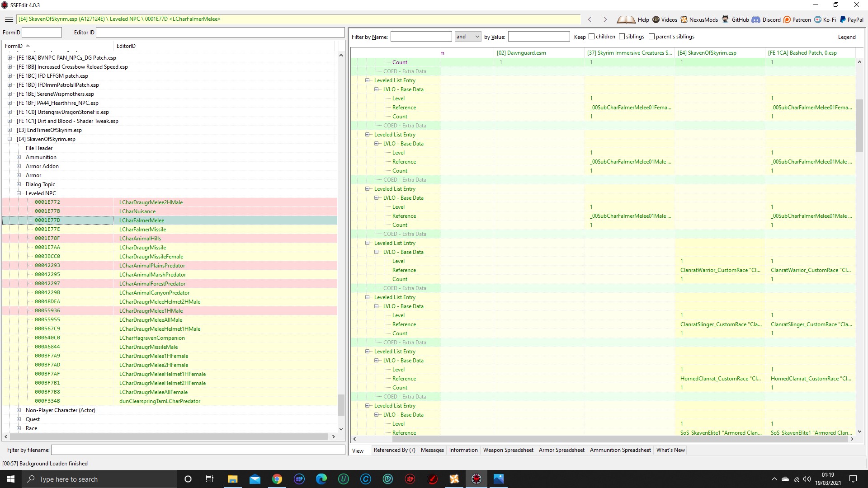Enable the Keep children checkbox
Viewport: 868px width, 488px height.
[x=591, y=37]
